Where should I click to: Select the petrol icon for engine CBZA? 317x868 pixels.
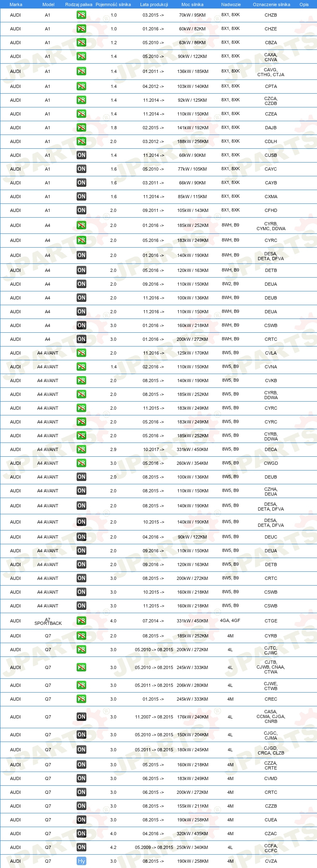click(x=81, y=43)
